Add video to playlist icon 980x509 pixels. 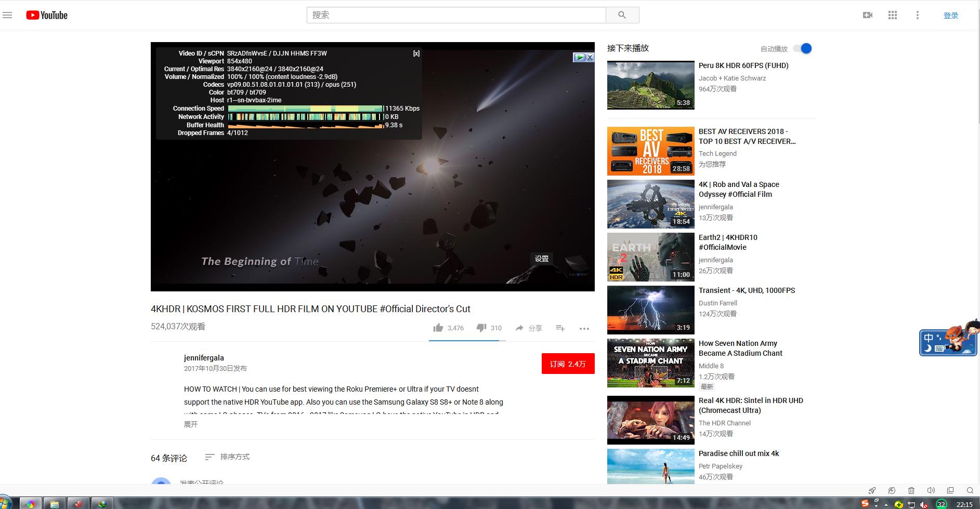click(560, 328)
